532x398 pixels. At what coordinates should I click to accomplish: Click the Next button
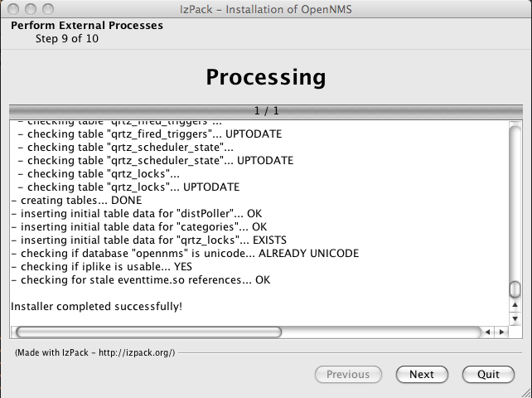(422, 374)
